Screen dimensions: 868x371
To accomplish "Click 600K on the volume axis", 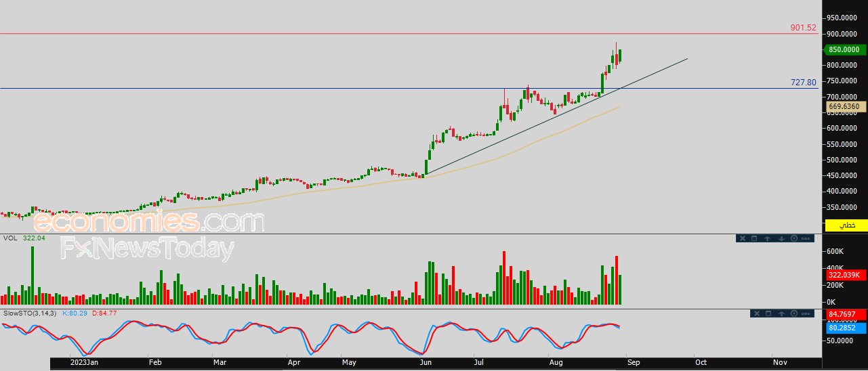I will tap(835, 251).
